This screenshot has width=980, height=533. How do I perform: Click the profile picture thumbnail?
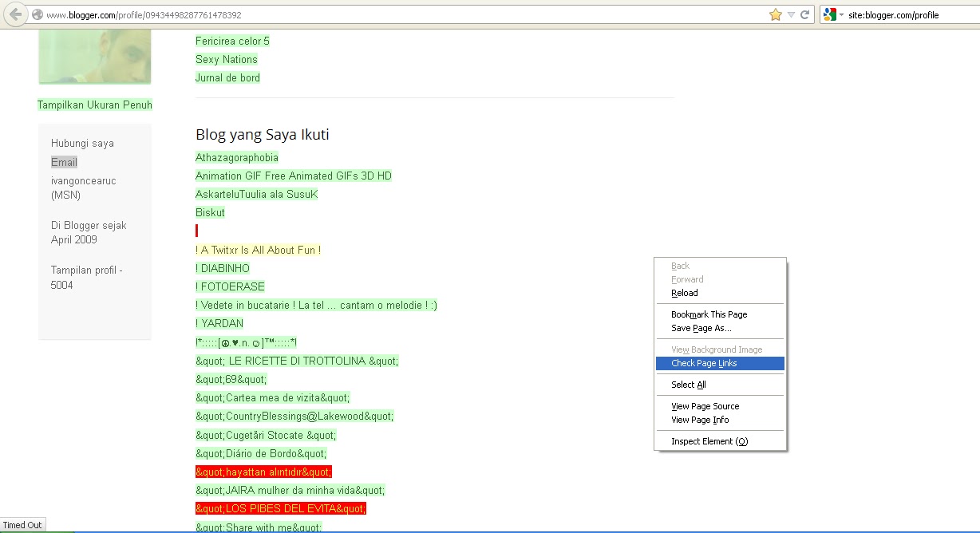tap(93, 56)
